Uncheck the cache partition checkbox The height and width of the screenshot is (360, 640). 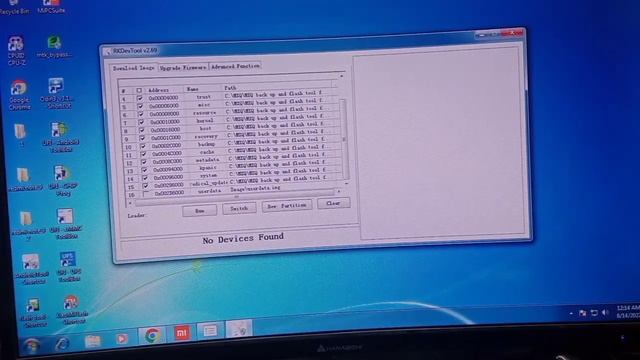[143, 154]
